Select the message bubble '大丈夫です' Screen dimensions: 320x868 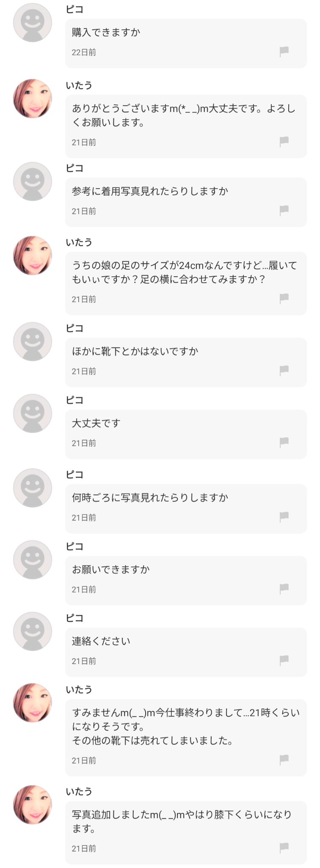click(186, 434)
